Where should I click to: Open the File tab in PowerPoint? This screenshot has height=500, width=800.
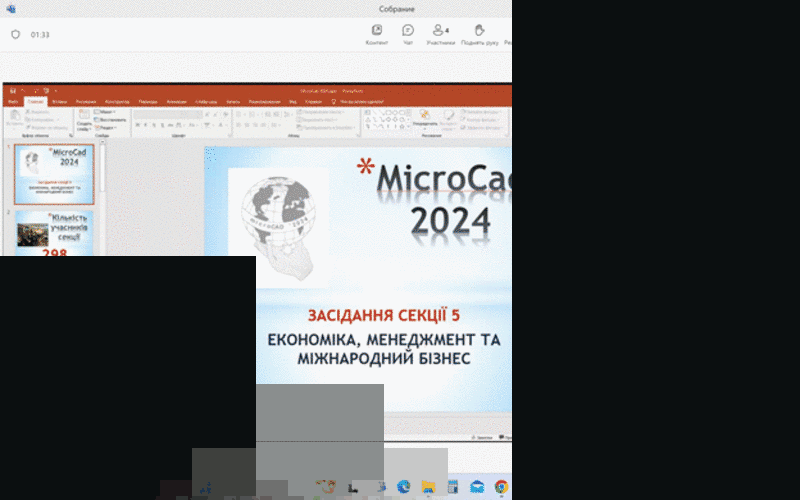[x=13, y=101]
